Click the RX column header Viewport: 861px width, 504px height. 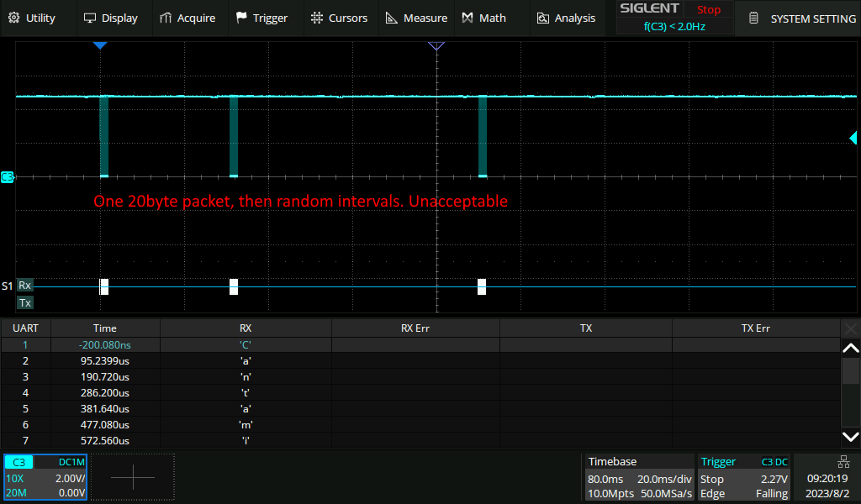click(x=246, y=328)
